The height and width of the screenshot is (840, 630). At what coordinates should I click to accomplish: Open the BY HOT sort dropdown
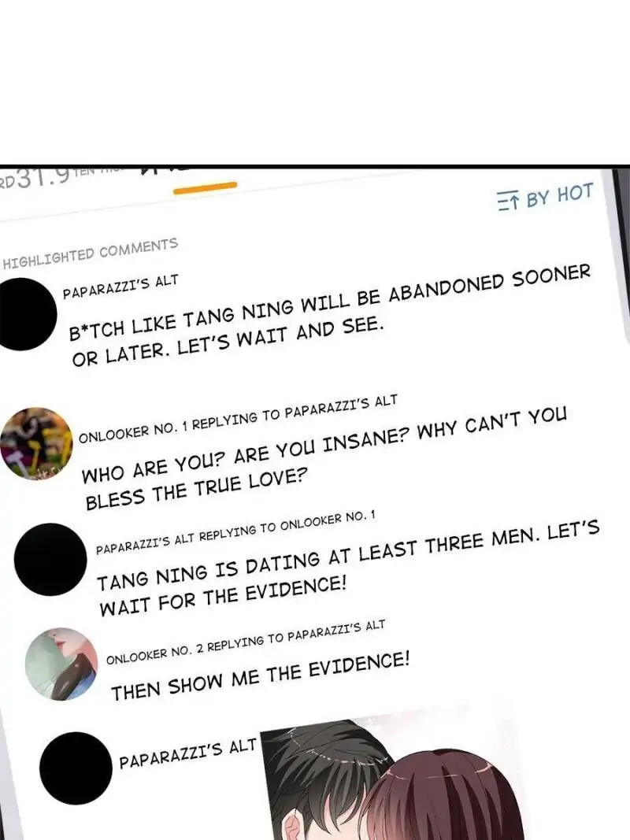(546, 196)
